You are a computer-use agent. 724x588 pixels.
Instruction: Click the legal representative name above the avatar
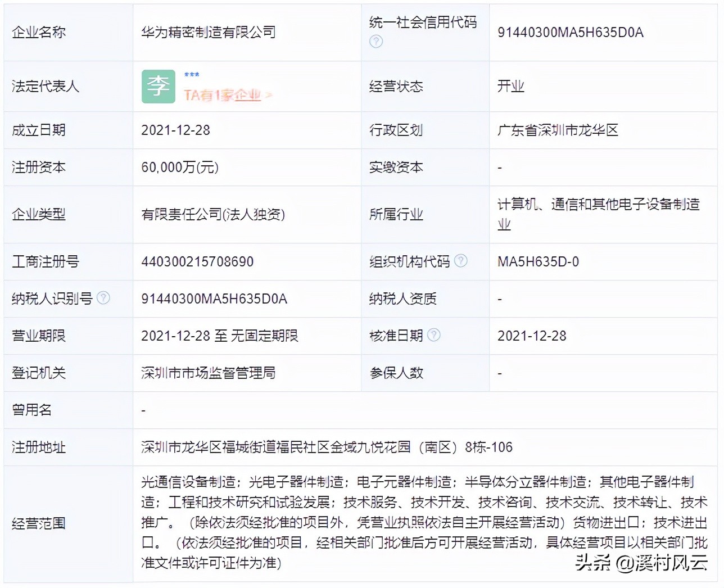click(x=191, y=73)
